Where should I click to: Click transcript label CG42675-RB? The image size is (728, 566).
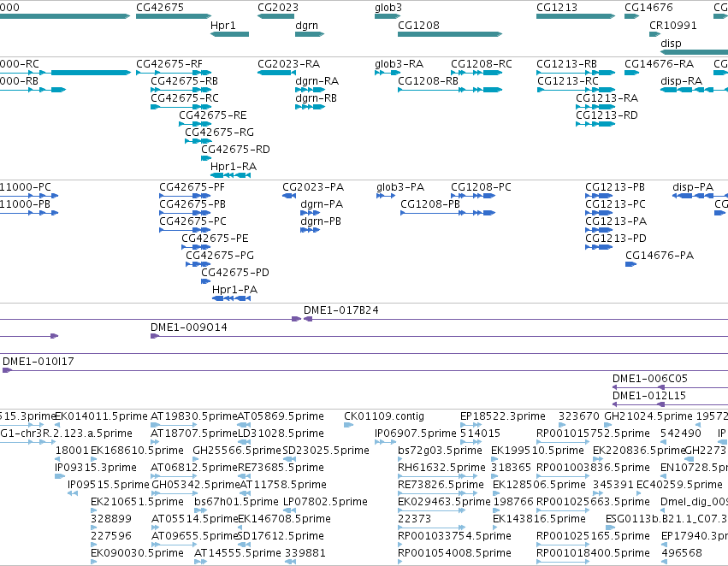coord(184,80)
